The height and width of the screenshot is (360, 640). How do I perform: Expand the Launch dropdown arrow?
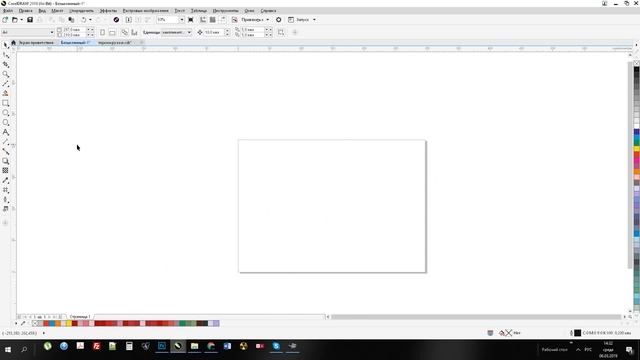(x=314, y=20)
